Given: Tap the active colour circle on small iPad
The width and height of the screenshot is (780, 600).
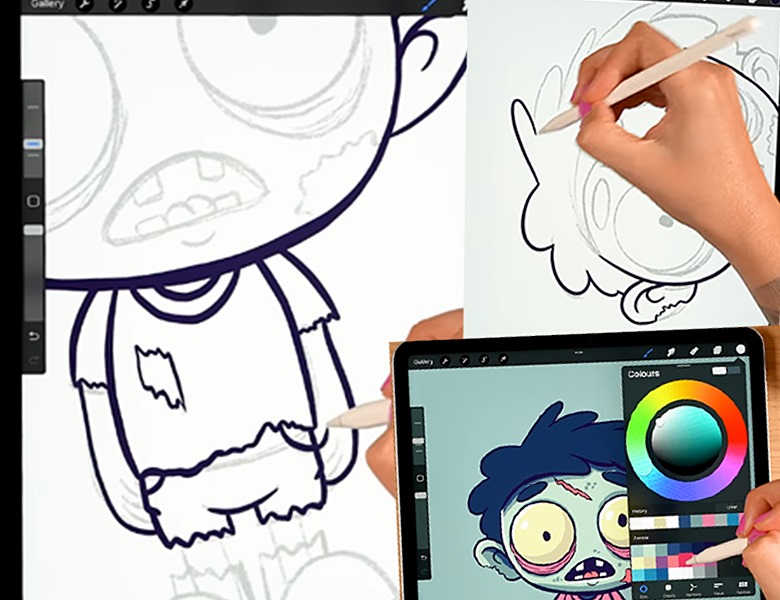Looking at the screenshot, I should [x=741, y=351].
